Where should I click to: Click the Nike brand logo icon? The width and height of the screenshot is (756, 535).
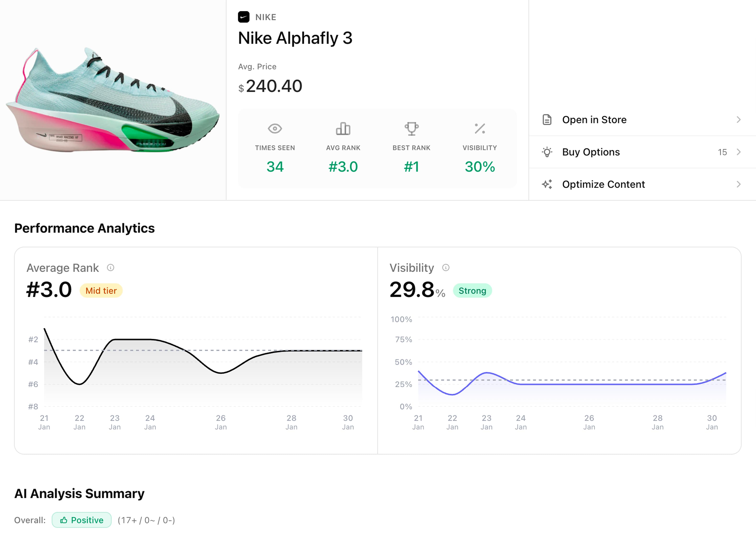pyautogui.click(x=244, y=17)
